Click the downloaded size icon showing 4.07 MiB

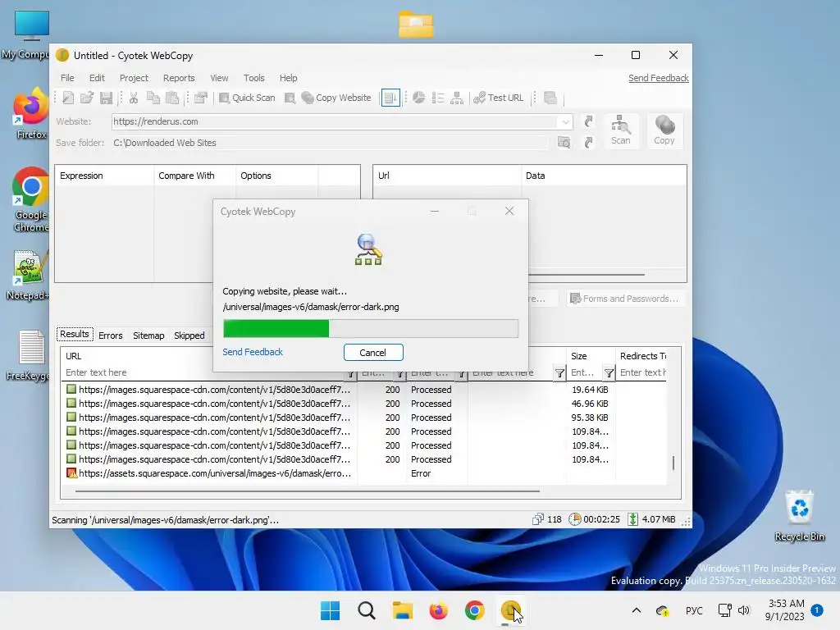click(632, 519)
